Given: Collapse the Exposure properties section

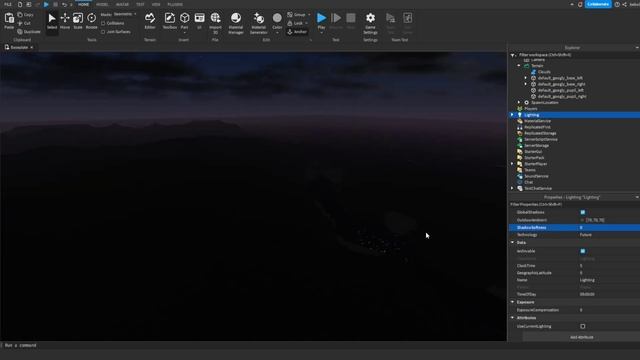Looking at the screenshot, I should pyautogui.click(x=513, y=302).
